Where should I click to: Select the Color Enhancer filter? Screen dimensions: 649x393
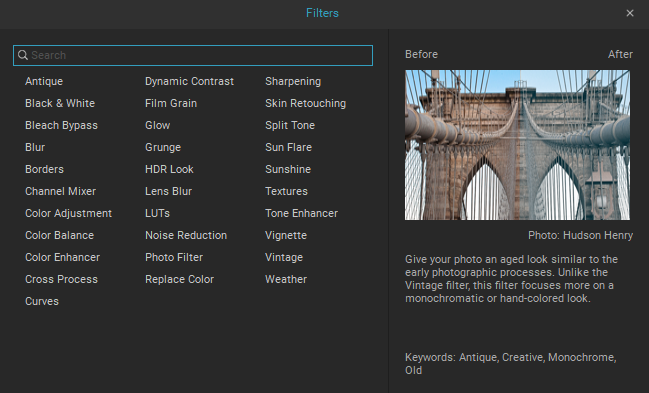click(62, 257)
